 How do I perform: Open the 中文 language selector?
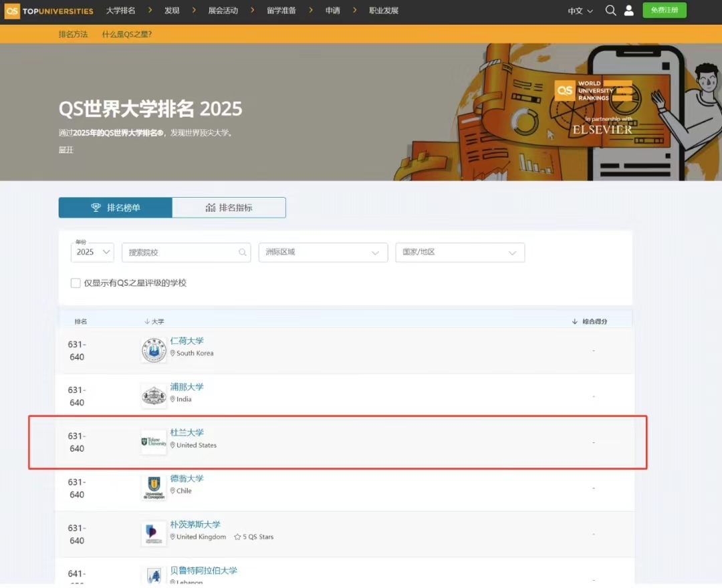(x=580, y=11)
